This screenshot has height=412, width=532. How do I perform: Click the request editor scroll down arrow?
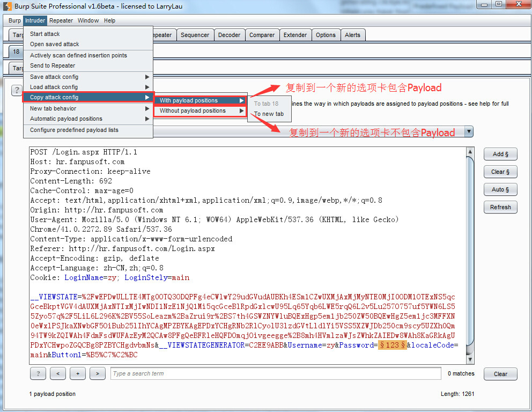(x=470, y=359)
